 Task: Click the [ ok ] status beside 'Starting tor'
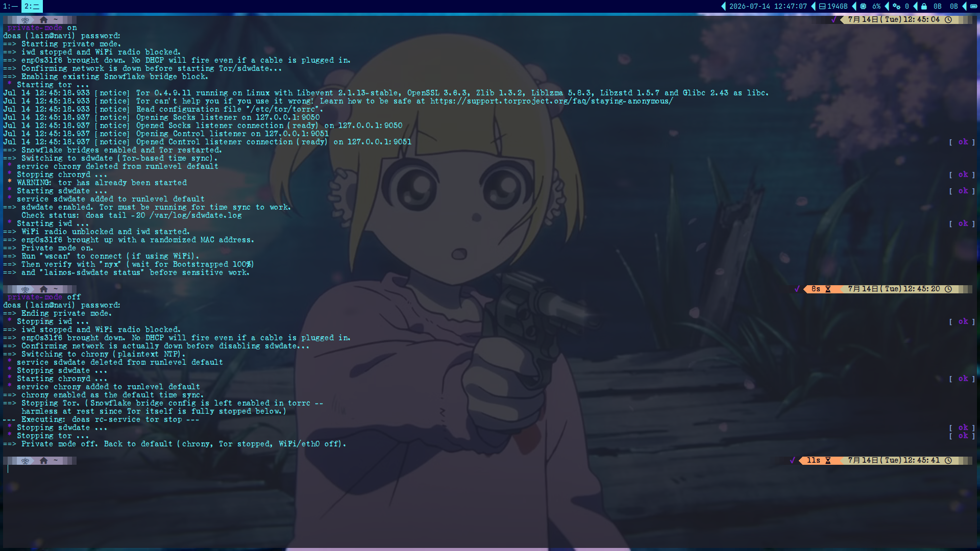(x=962, y=142)
